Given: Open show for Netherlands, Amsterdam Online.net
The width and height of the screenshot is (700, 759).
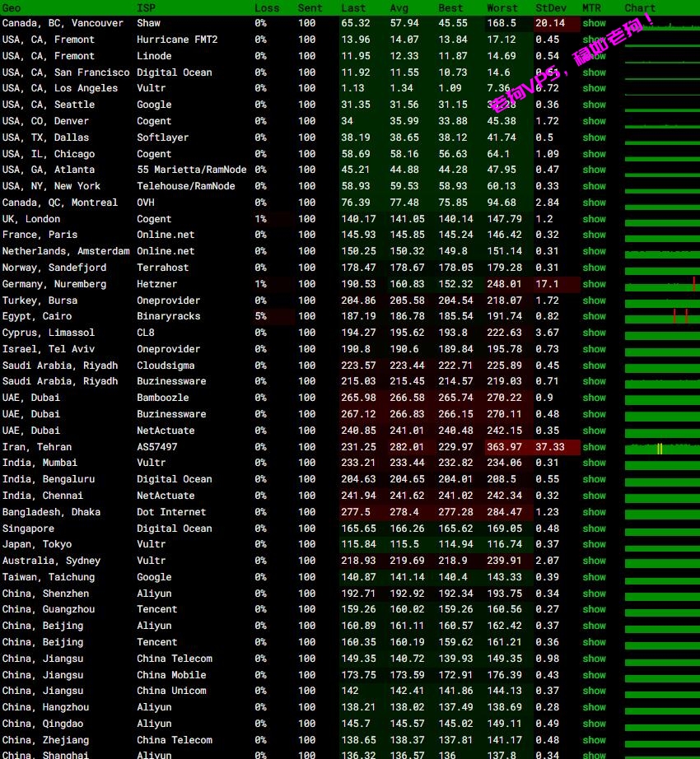Looking at the screenshot, I should tap(594, 251).
